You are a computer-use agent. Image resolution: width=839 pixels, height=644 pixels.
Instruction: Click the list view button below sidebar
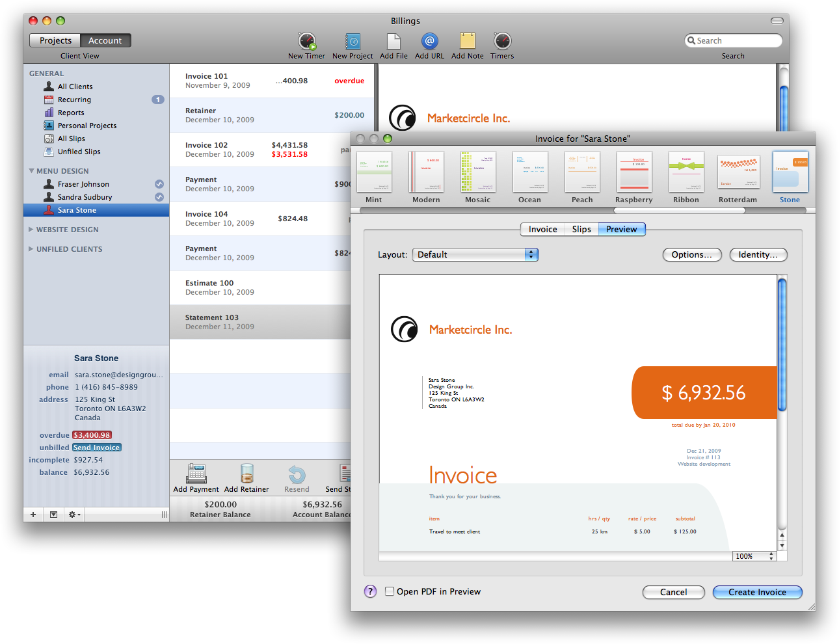click(53, 515)
